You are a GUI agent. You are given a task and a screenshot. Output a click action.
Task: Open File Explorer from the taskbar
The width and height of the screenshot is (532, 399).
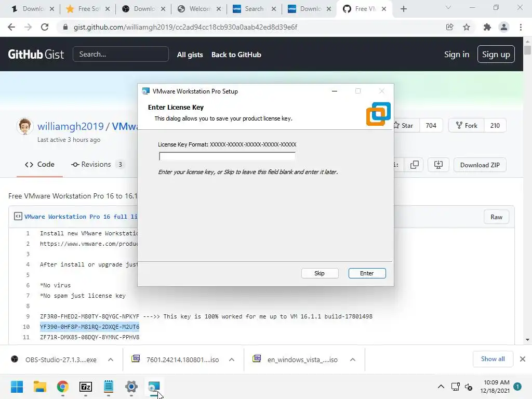click(x=39, y=387)
